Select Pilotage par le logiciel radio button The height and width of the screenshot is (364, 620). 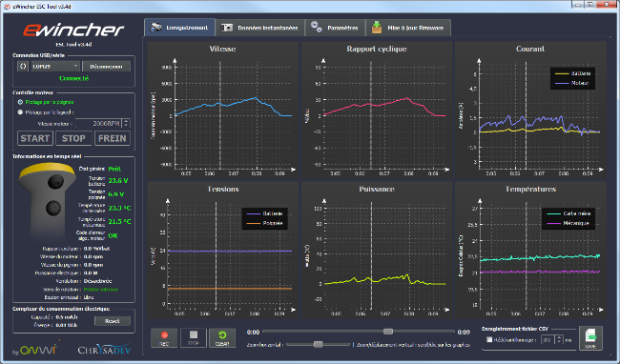tap(20, 112)
